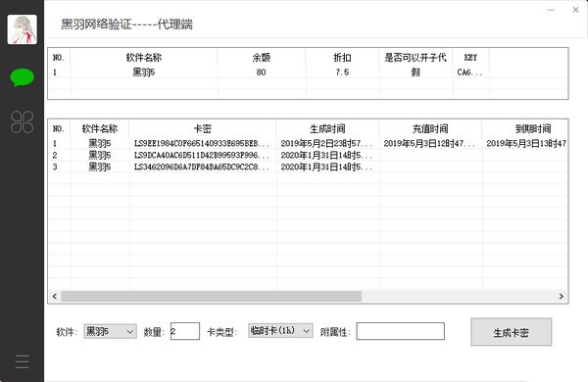Select card row starting LS3462096D6A
The image size is (588, 382).
(308, 167)
